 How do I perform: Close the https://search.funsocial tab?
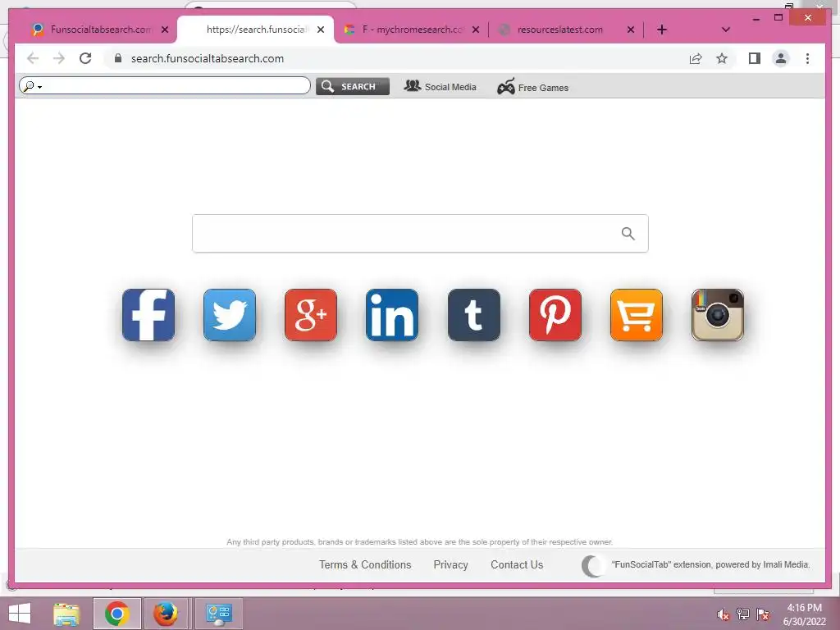click(321, 30)
